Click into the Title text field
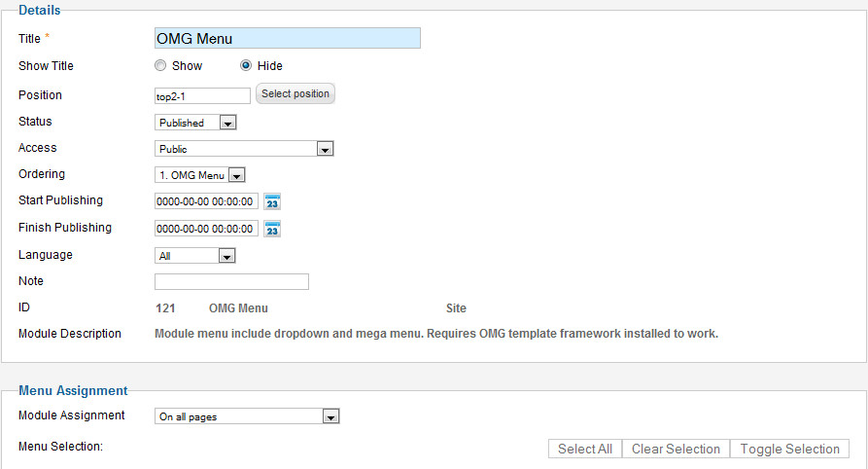Screen dimensions: 868x469 pos(287,38)
